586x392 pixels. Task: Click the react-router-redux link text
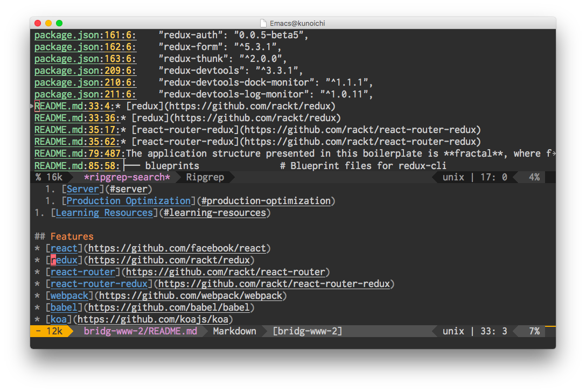pos(99,284)
